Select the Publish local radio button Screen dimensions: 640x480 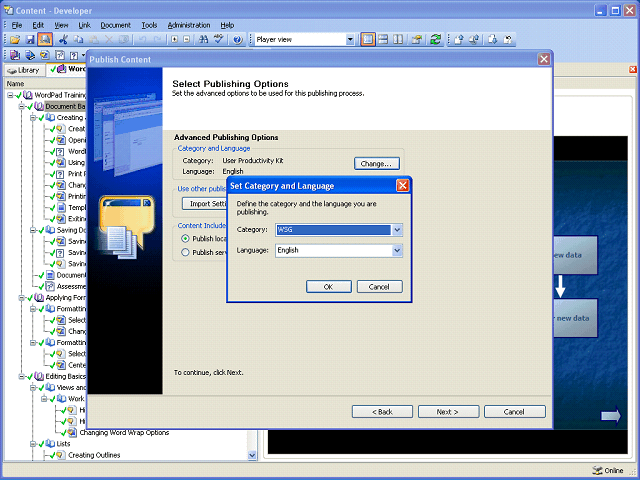(185, 238)
